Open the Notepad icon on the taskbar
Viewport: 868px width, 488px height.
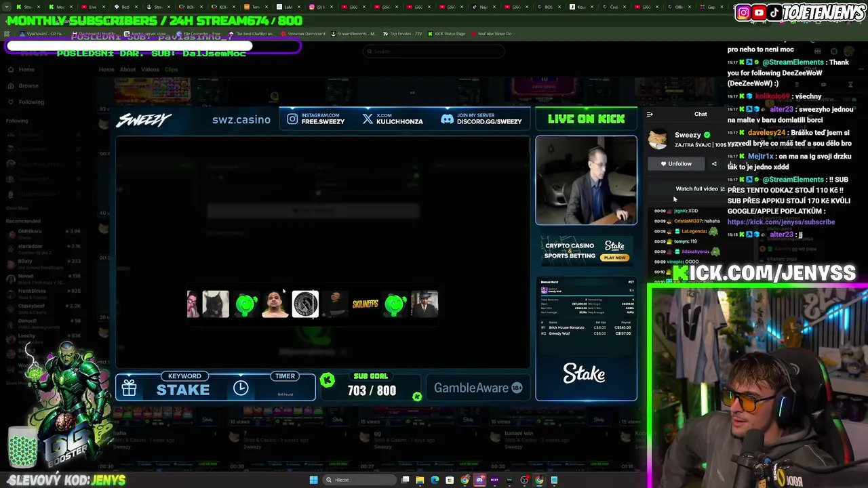pyautogui.click(x=554, y=480)
